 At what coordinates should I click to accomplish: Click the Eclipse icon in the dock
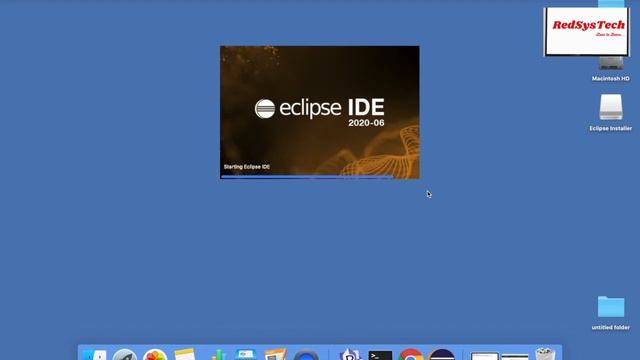(442, 354)
